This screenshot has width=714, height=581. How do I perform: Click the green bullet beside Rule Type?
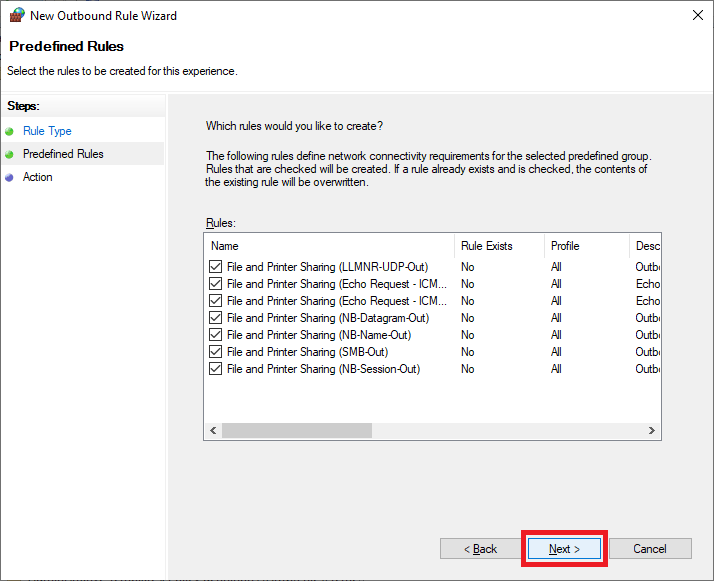point(10,131)
